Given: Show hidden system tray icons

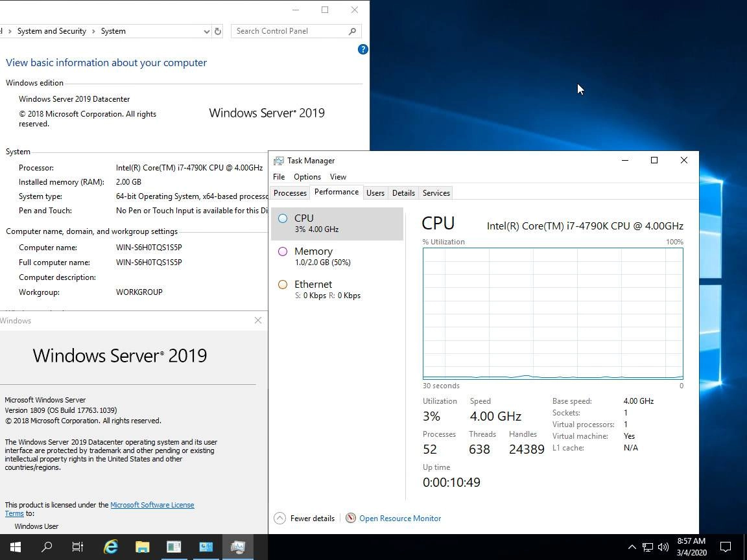Looking at the screenshot, I should [632, 547].
